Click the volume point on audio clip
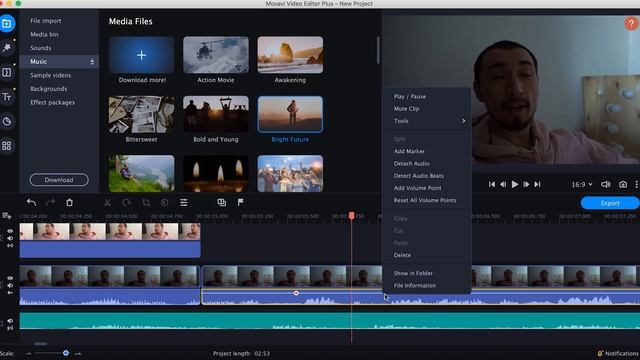 tap(296, 293)
